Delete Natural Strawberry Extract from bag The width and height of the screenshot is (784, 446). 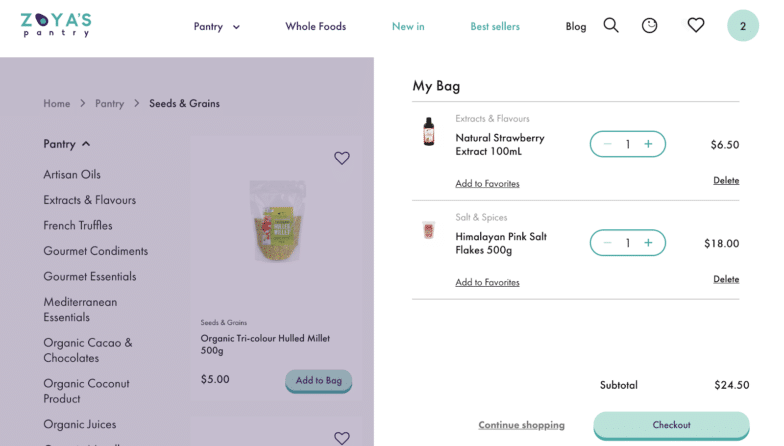click(726, 181)
